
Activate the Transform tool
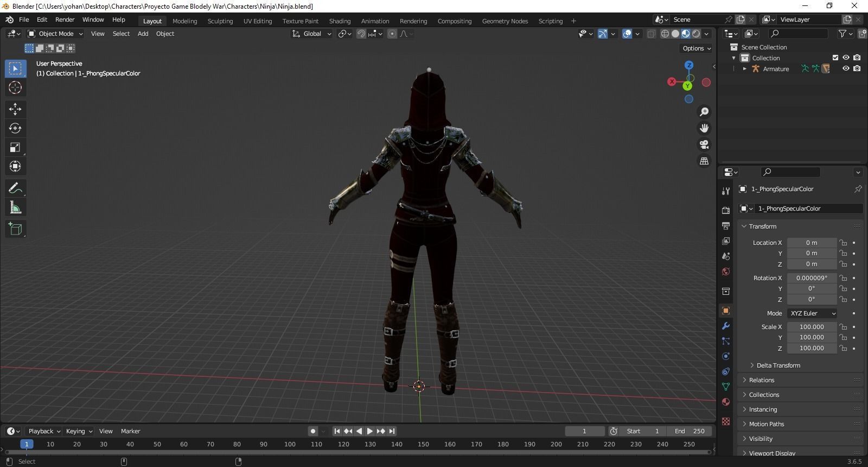[15, 166]
